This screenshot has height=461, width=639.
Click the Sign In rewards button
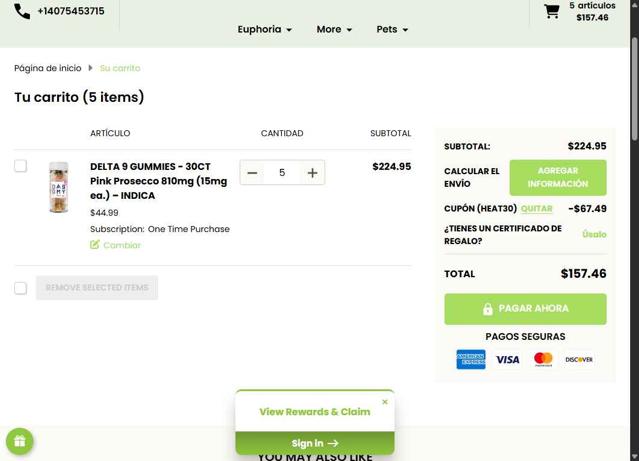pyautogui.click(x=315, y=443)
